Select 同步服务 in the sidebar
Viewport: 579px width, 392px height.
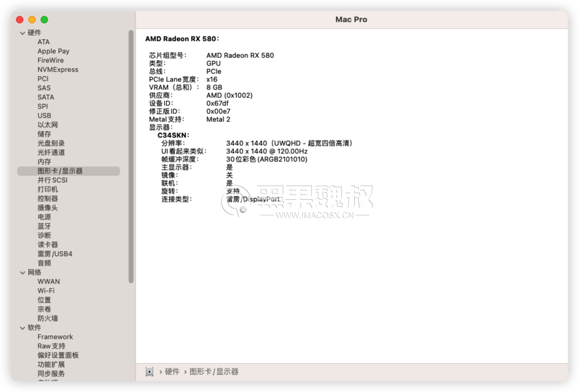tap(51, 374)
